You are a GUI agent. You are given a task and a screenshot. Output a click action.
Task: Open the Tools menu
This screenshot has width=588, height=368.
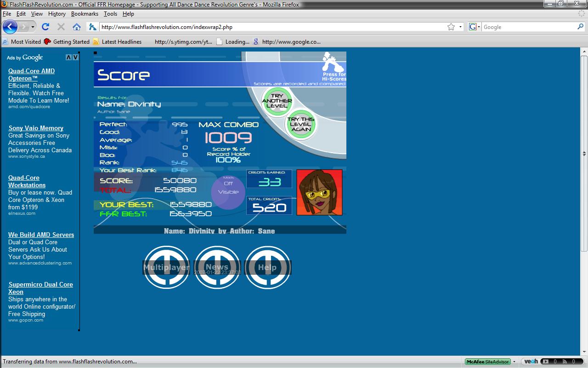click(110, 14)
